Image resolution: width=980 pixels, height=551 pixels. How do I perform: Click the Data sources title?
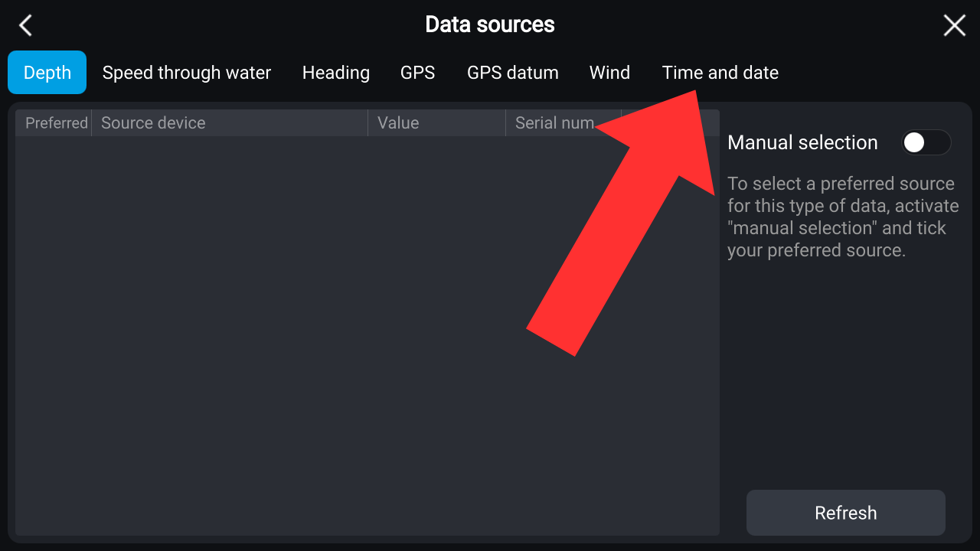tap(490, 24)
